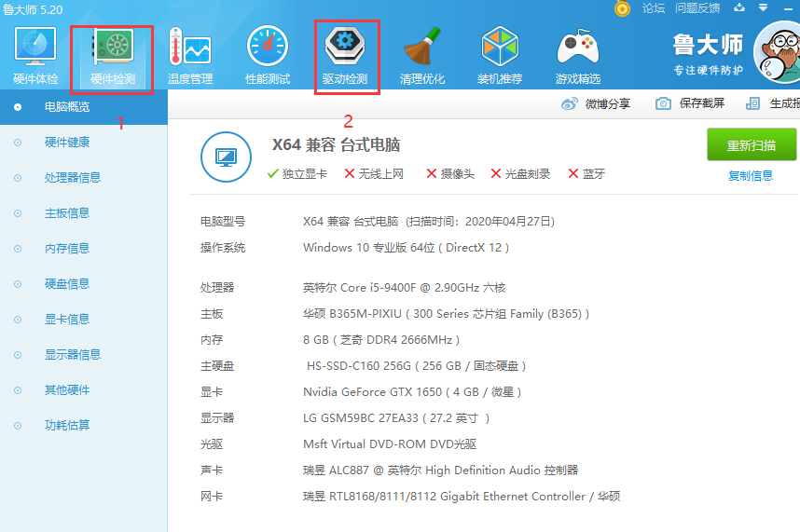The width and height of the screenshot is (800, 532).
Task: Switch to 处理器信息 sidebar item
Action: click(73, 178)
